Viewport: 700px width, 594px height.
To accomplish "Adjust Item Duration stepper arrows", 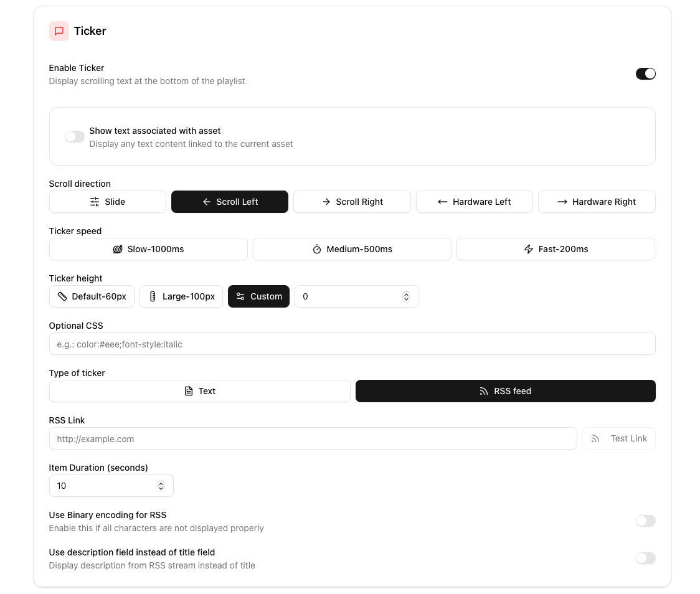I will 161,486.
